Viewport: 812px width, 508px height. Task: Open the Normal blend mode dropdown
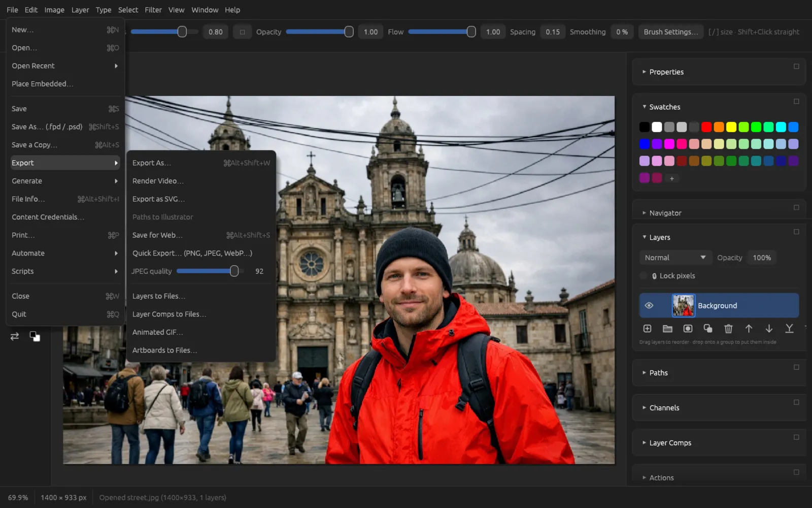pyautogui.click(x=675, y=258)
